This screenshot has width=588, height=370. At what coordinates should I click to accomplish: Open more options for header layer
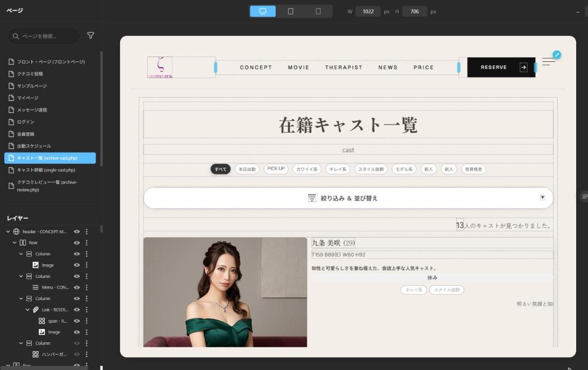tap(86, 232)
